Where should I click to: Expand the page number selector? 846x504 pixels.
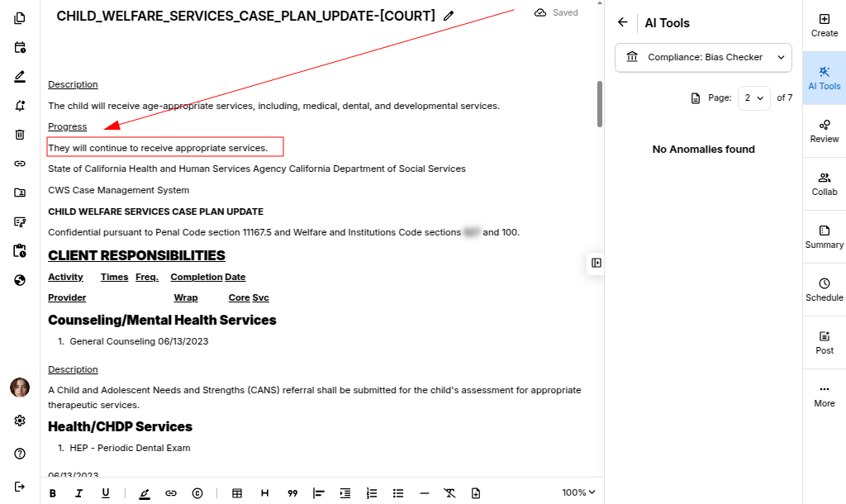coord(753,97)
